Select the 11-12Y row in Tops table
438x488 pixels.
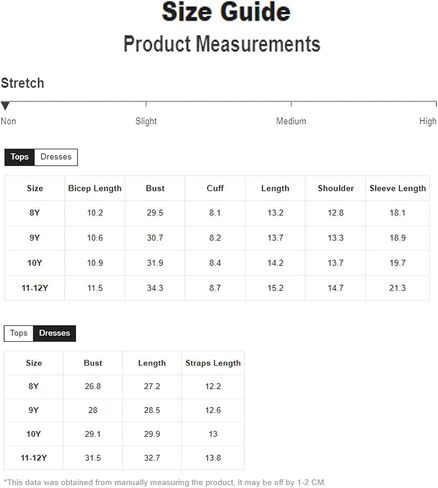(217, 288)
